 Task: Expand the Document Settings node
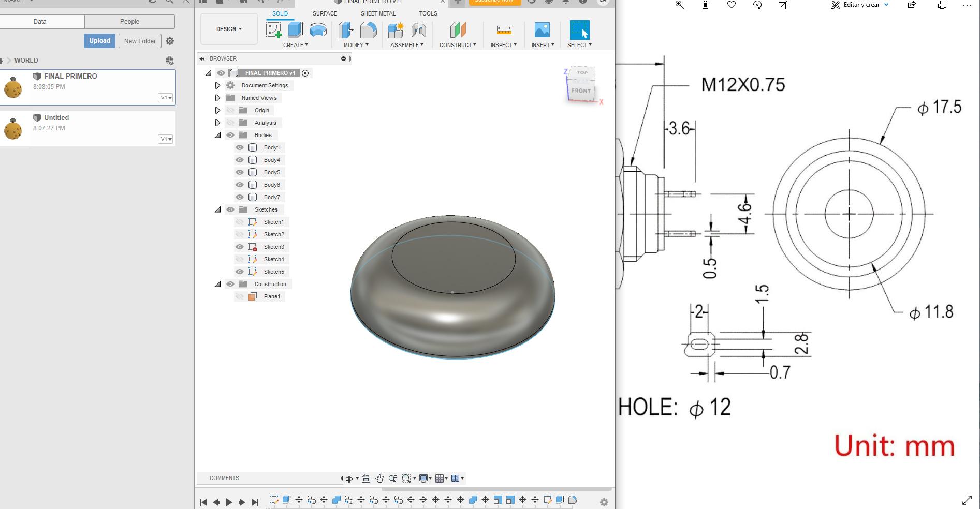217,85
